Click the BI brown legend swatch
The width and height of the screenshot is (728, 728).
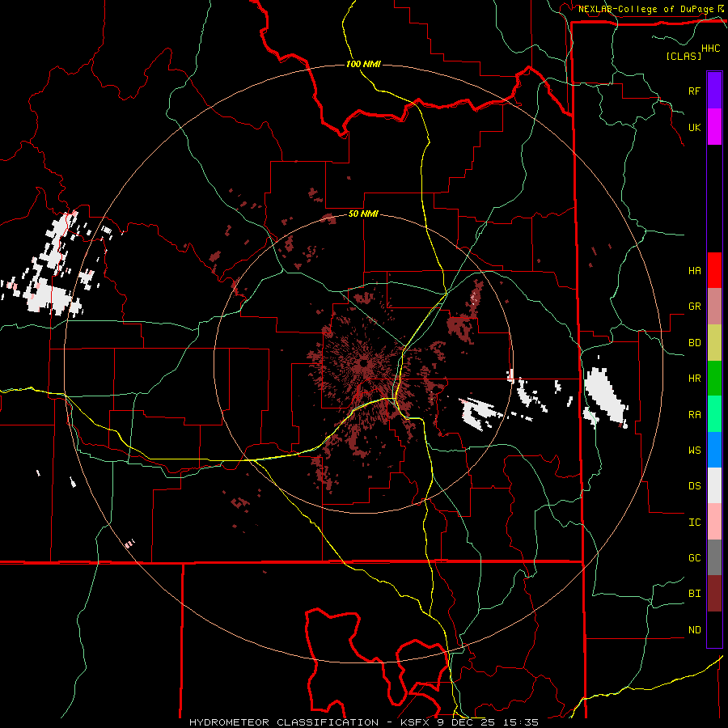point(714,594)
